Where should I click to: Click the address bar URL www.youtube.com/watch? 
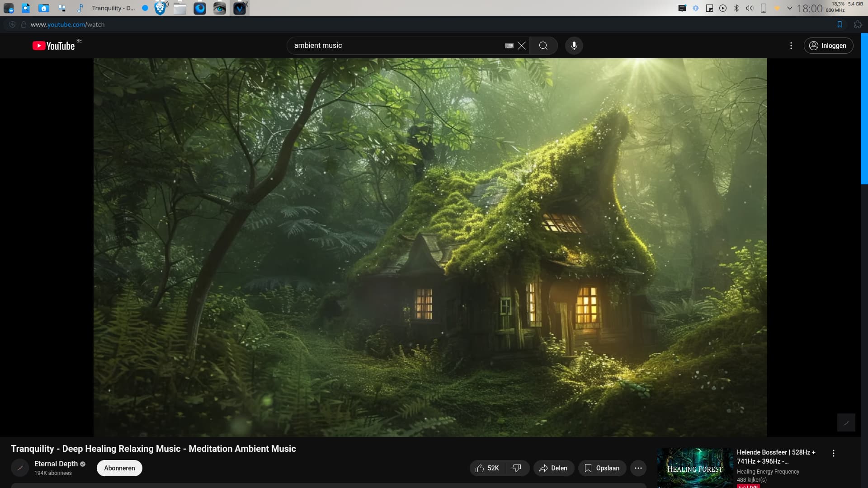pos(67,24)
